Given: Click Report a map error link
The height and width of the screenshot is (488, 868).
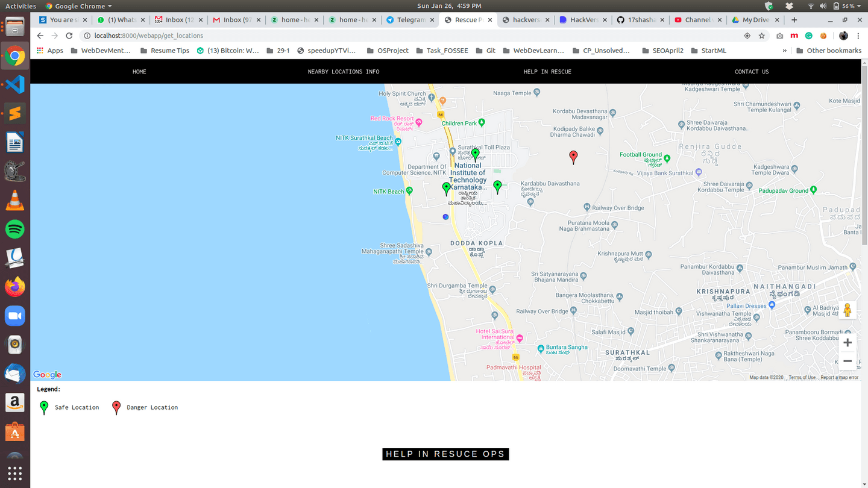Looking at the screenshot, I should [x=839, y=378].
